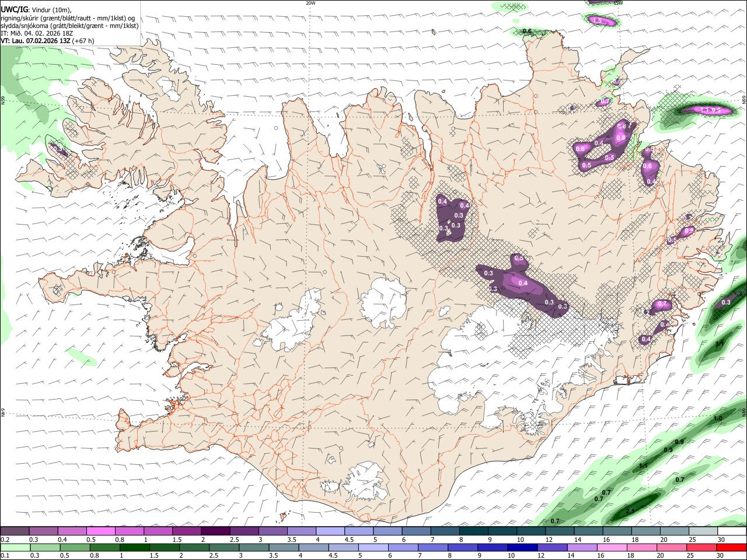
Task: Pick the bright pink 0.5–0.8 swatch in the purple legend
Action: [101, 531]
